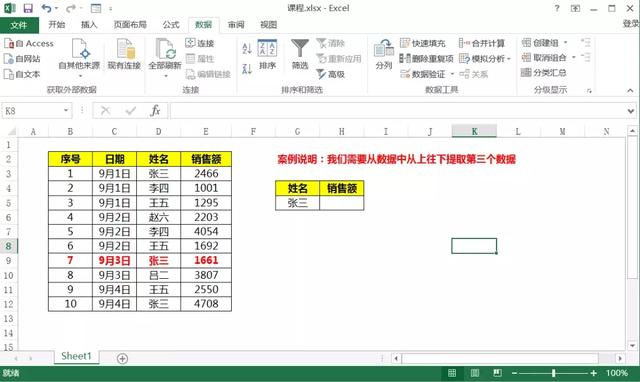Open existing connections (现有连接)
This screenshot has width=640, height=382.
click(124, 55)
